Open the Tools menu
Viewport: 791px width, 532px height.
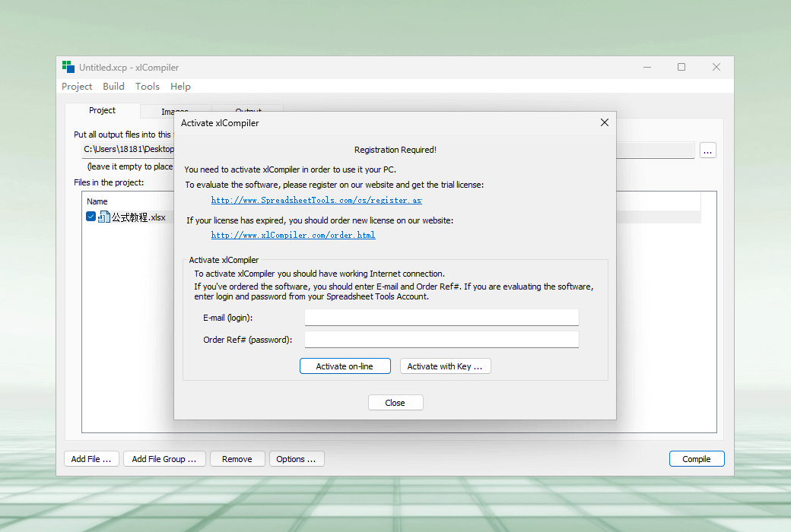click(x=148, y=86)
